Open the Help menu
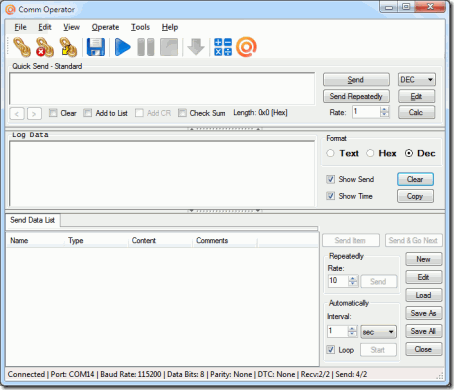Image resolution: width=454 pixels, height=390 pixels. [x=170, y=27]
